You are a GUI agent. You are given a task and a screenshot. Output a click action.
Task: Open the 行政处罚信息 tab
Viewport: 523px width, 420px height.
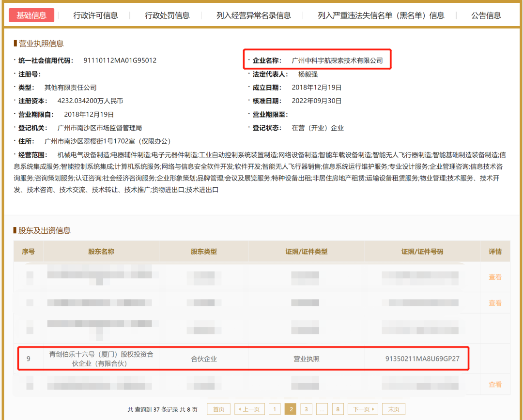click(167, 15)
